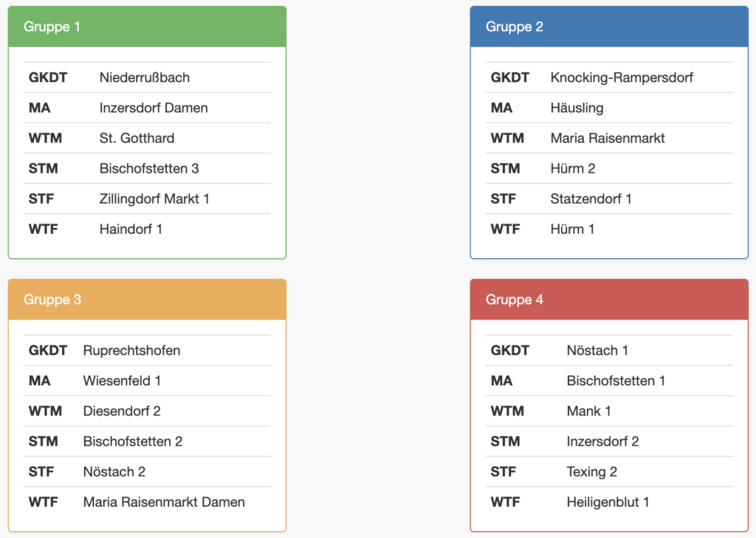Select the Niederrußbach team entry
Screen dimensions: 756x538
145,77
